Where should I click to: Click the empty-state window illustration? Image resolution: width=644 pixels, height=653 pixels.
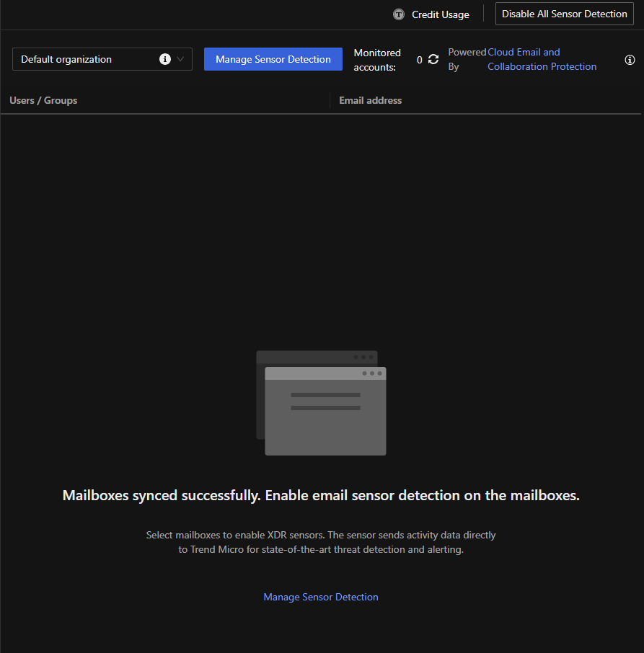point(321,403)
